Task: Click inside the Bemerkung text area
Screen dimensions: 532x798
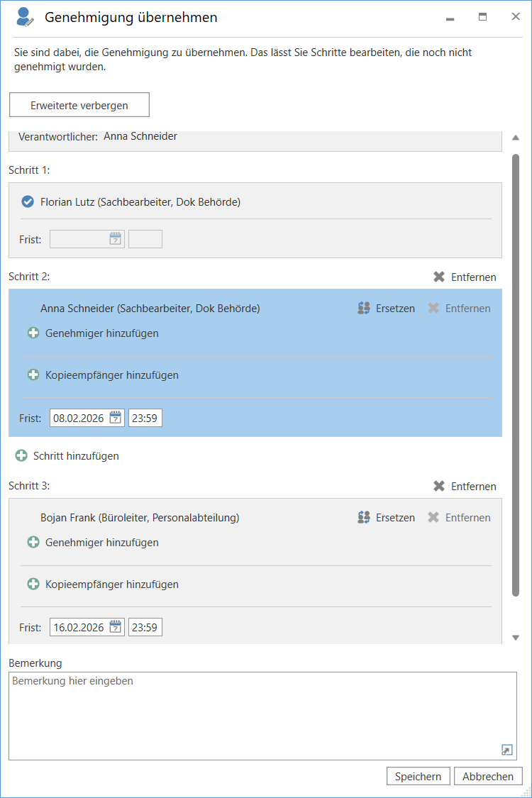Action: coord(262,709)
